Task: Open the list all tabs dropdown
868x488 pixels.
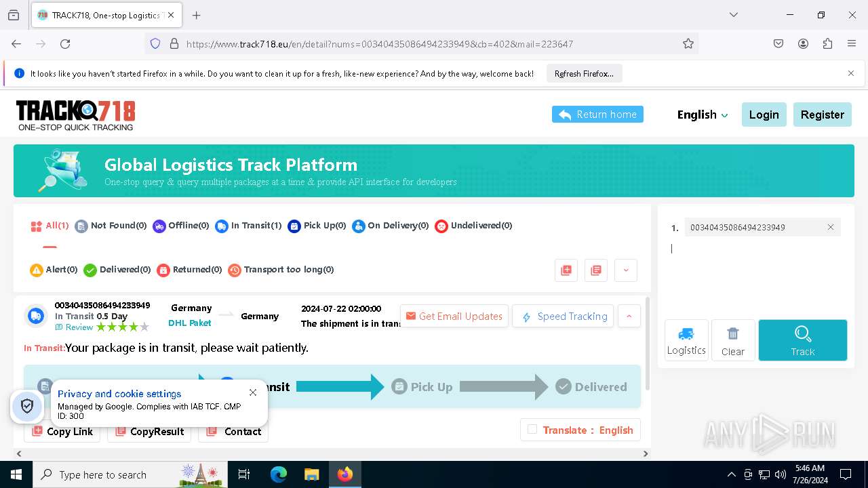Action: [733, 15]
